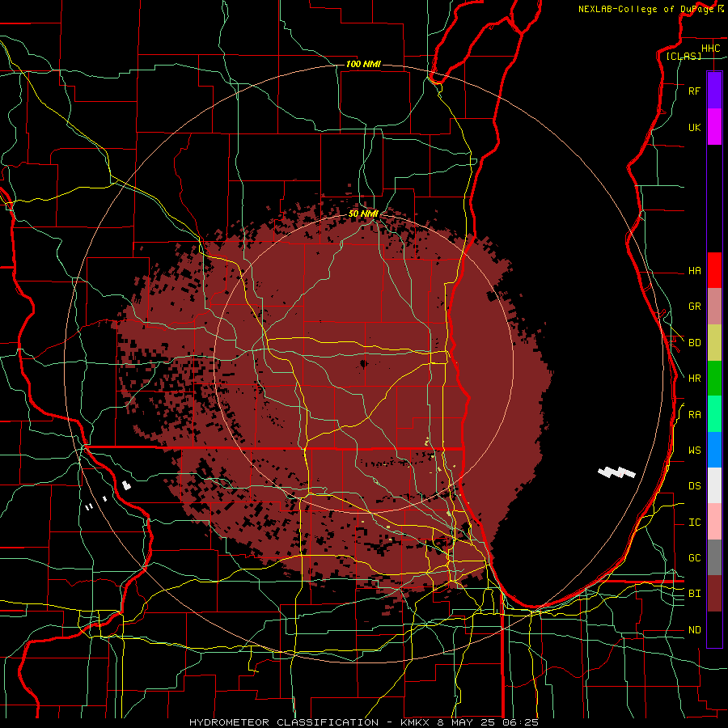Select the light pink IC color swatch
Screen dimensions: 728x728
(714, 522)
